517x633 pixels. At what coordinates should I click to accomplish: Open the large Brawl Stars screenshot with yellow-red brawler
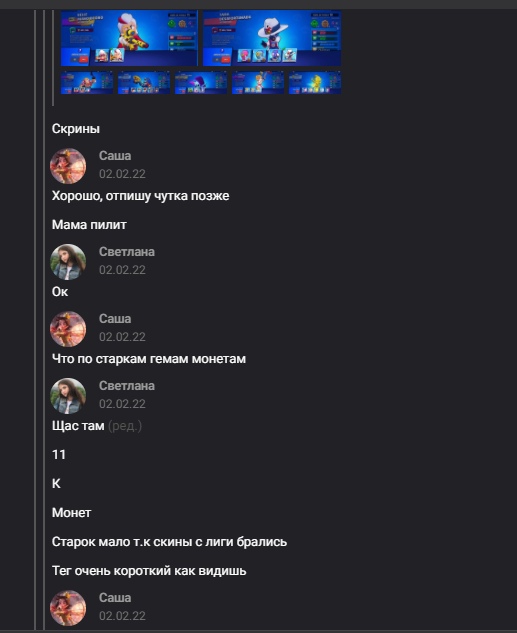[129, 38]
